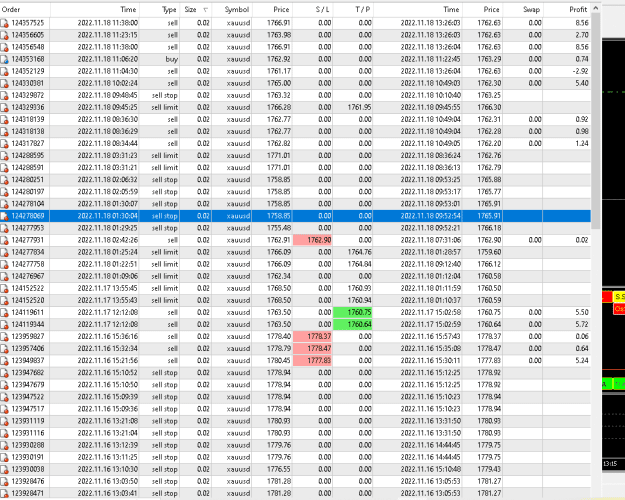The width and height of the screenshot is (625, 500).
Task: Click the scroll up arrow of the list
Action: tap(596, 8)
